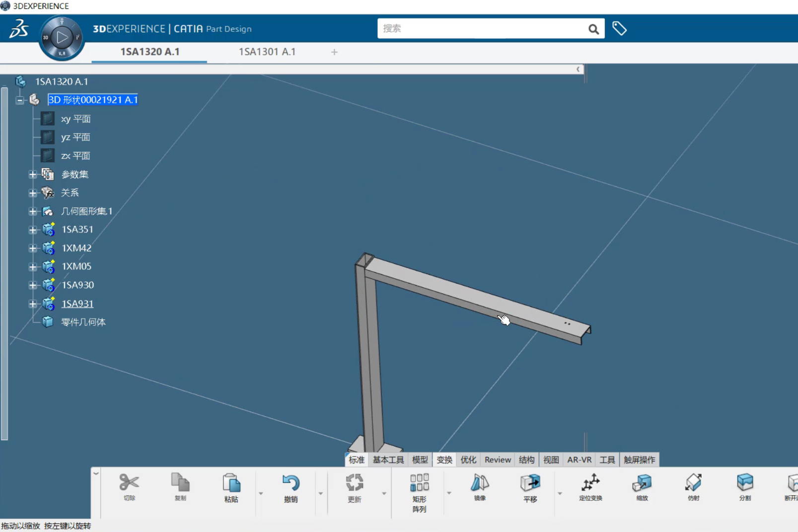Switch to the 标准 toolbar tab

(357, 459)
